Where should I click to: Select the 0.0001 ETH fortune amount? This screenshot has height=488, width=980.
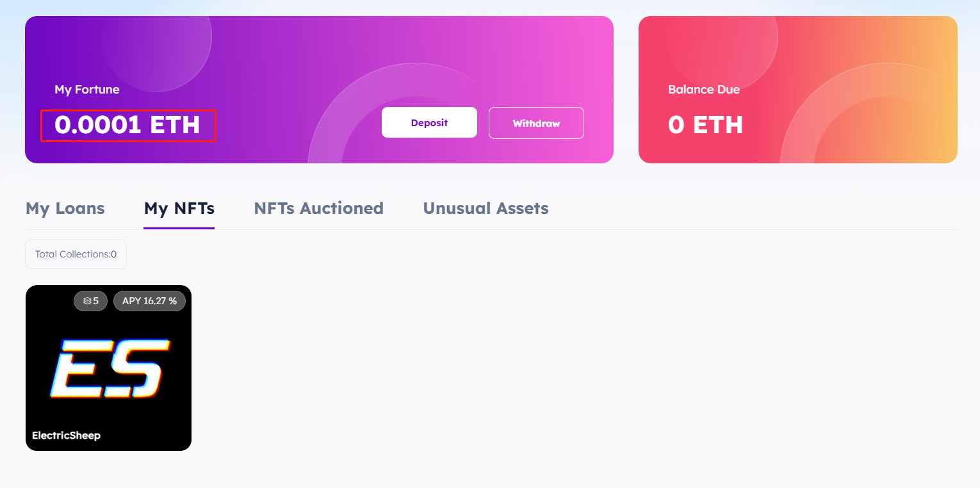[127, 125]
